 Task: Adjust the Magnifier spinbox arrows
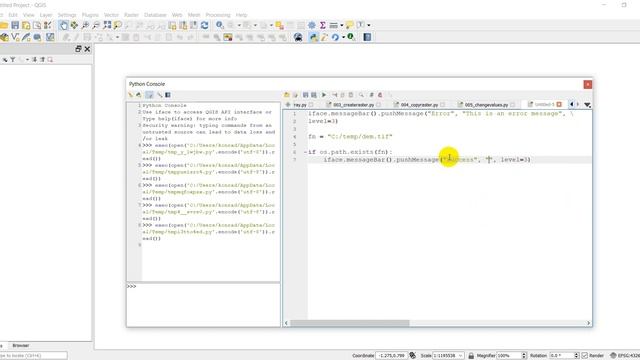click(524, 356)
